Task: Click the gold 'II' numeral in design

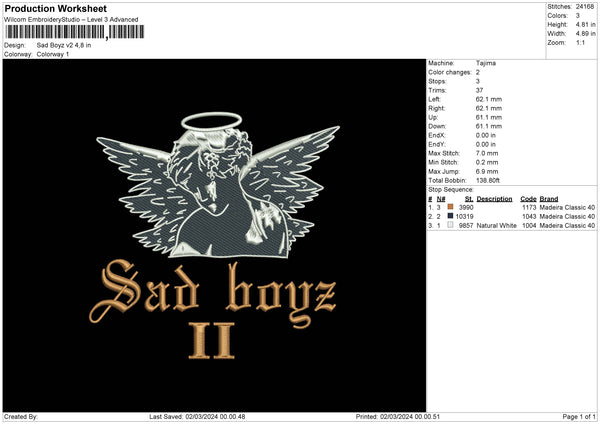Action: tap(212, 341)
